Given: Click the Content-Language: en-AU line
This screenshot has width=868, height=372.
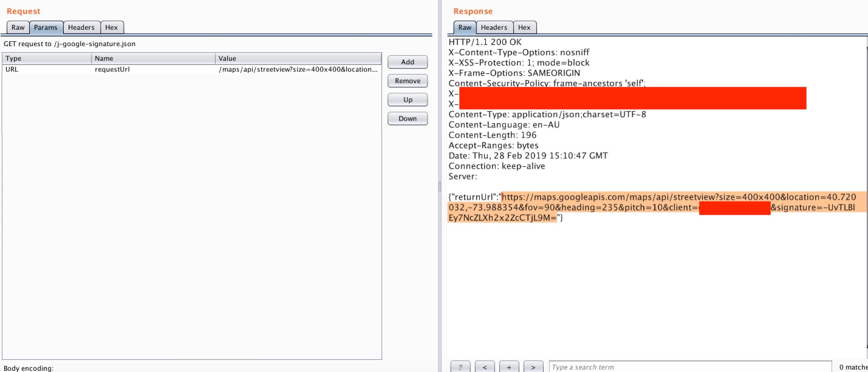Looking at the screenshot, I should point(504,125).
